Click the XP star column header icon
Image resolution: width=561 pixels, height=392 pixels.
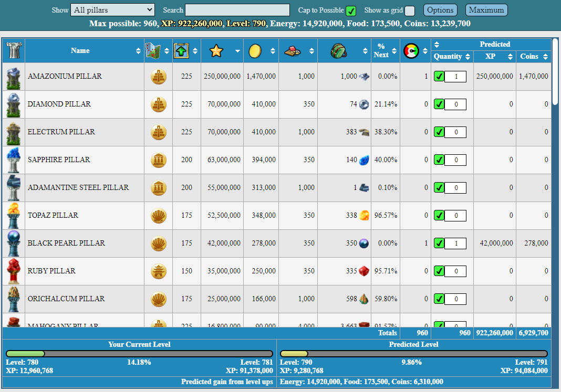(x=216, y=51)
